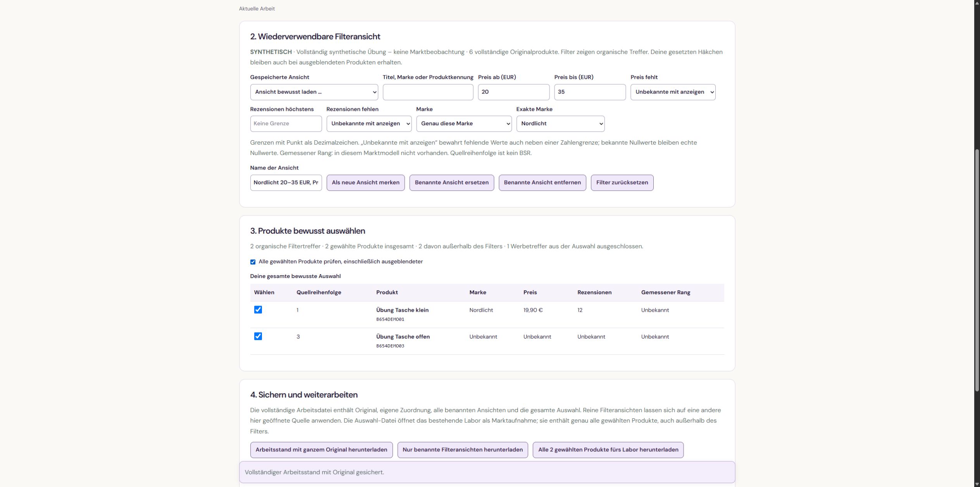Open the Marke filter dropdown

464,123
